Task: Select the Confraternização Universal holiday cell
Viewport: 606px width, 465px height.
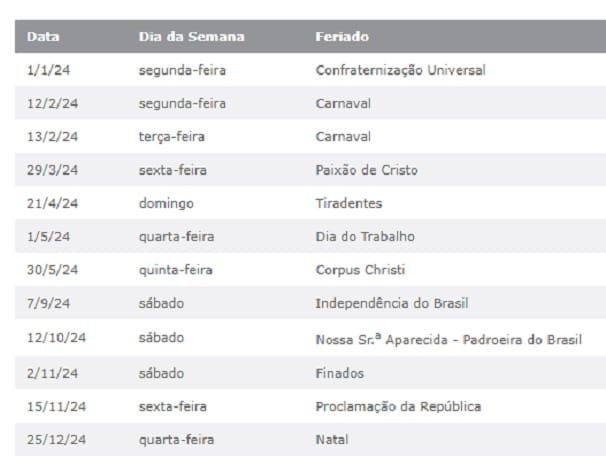Action: pyautogui.click(x=400, y=71)
